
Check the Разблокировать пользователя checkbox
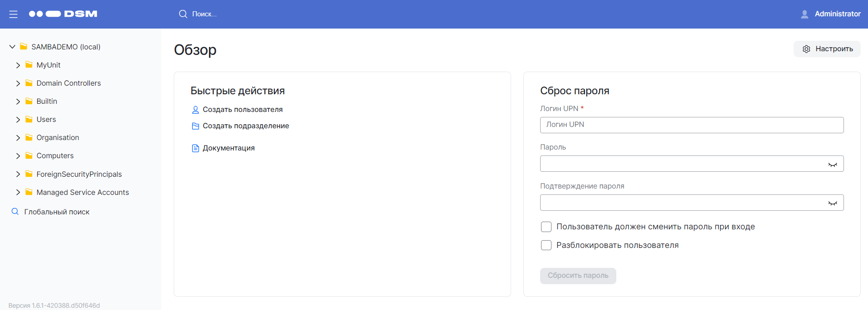[546, 245]
